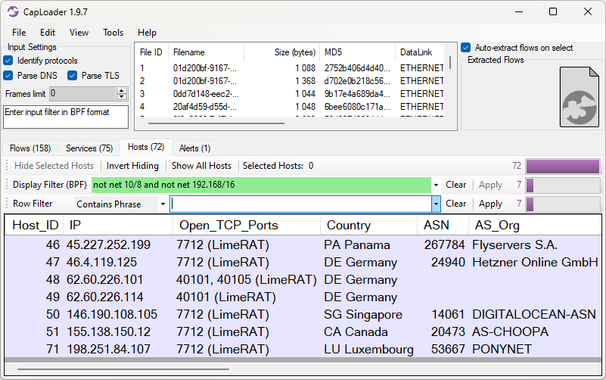Expand the Display Filter history dropdown arrow
This screenshot has height=380, width=606.
[x=436, y=185]
